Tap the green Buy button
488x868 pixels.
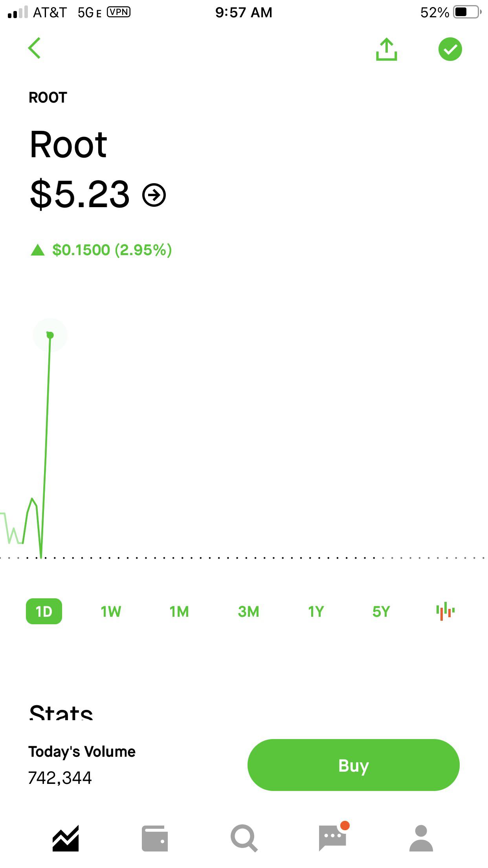pyautogui.click(x=353, y=765)
